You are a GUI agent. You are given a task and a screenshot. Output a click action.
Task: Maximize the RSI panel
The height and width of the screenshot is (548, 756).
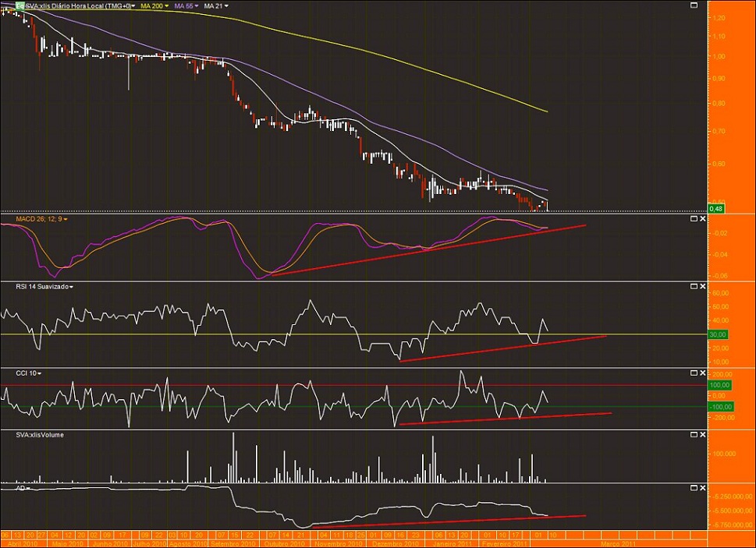click(x=694, y=286)
